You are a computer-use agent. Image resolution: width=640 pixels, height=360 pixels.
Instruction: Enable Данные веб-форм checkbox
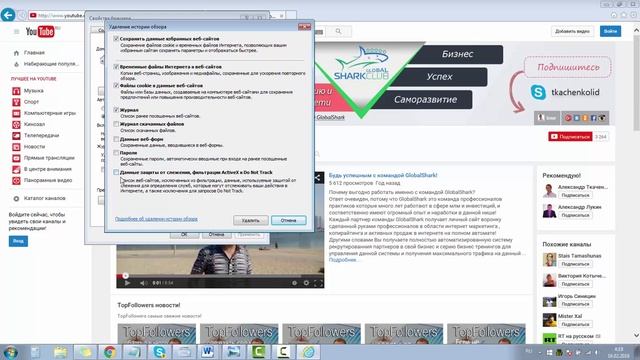pos(116,139)
